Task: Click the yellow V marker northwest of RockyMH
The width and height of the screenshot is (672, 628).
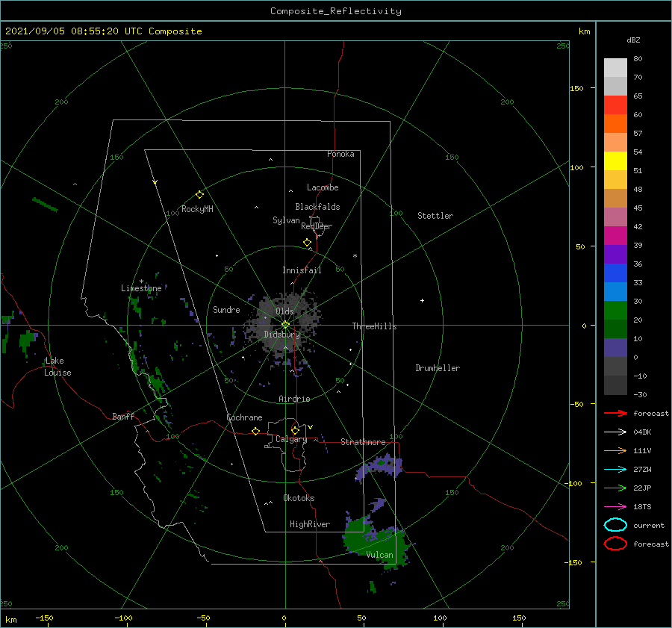Action: click(x=155, y=182)
